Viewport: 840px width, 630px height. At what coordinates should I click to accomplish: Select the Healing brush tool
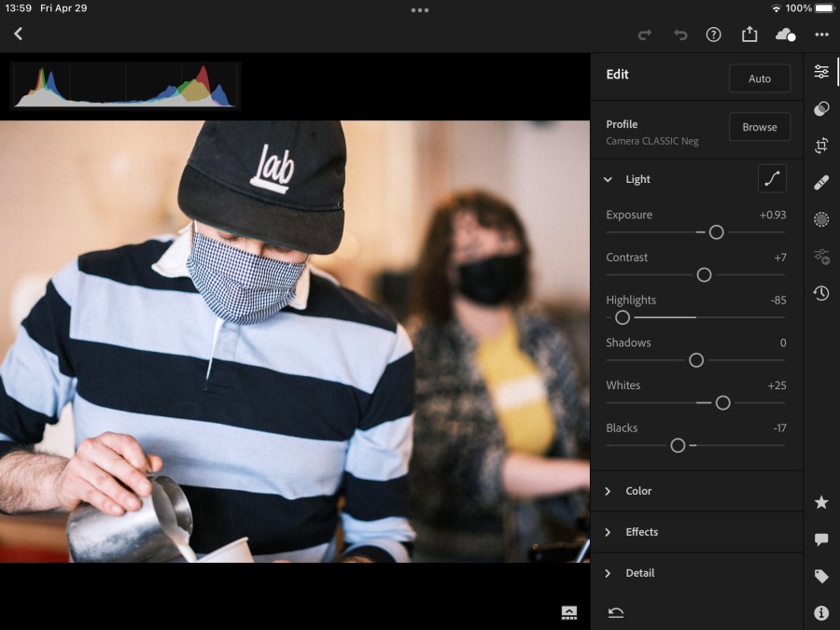[x=821, y=182]
